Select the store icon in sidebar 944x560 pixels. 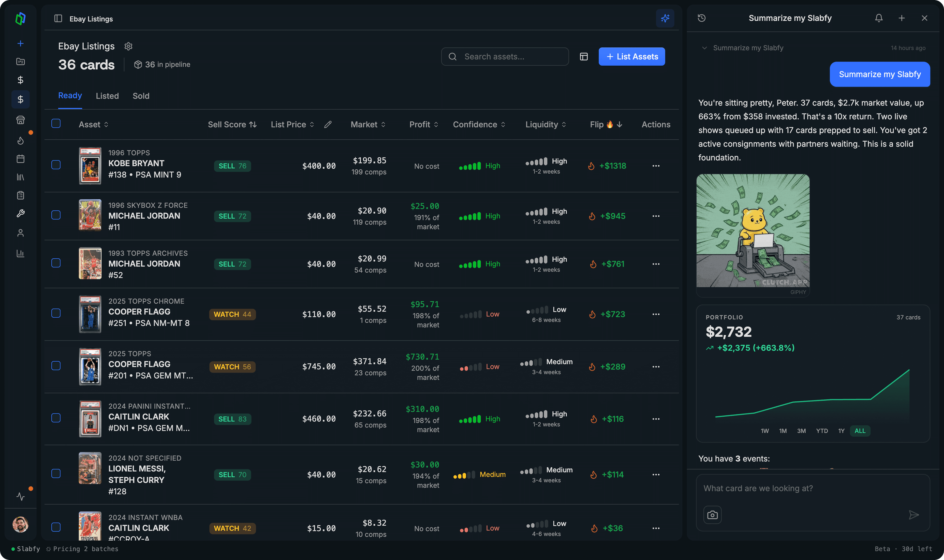(x=20, y=120)
